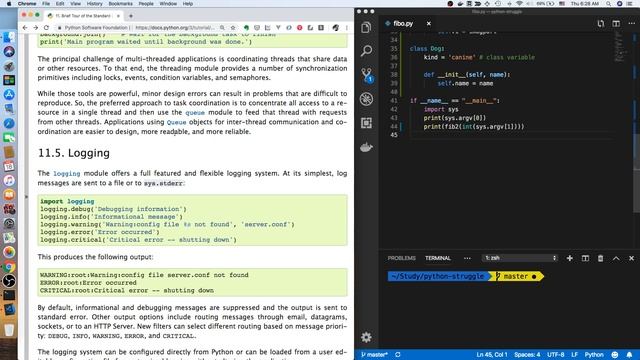
Task: Open the Chrome History menu
Action: point(94,4)
